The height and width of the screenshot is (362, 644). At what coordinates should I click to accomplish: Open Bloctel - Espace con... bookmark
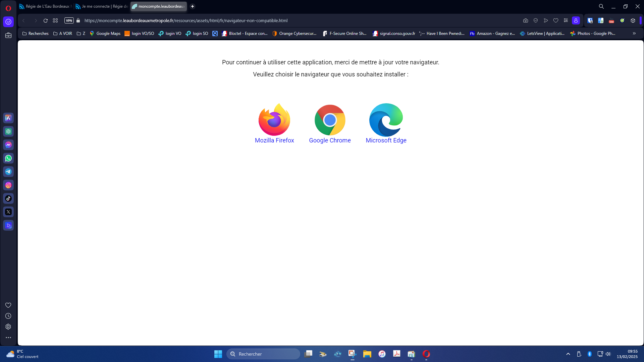245,34
